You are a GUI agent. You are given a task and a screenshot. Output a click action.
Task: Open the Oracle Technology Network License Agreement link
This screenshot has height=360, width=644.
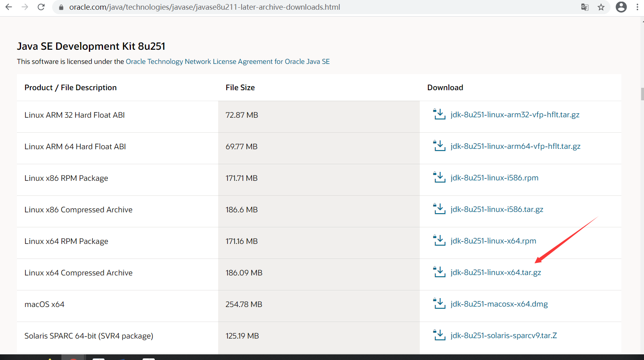(227, 61)
